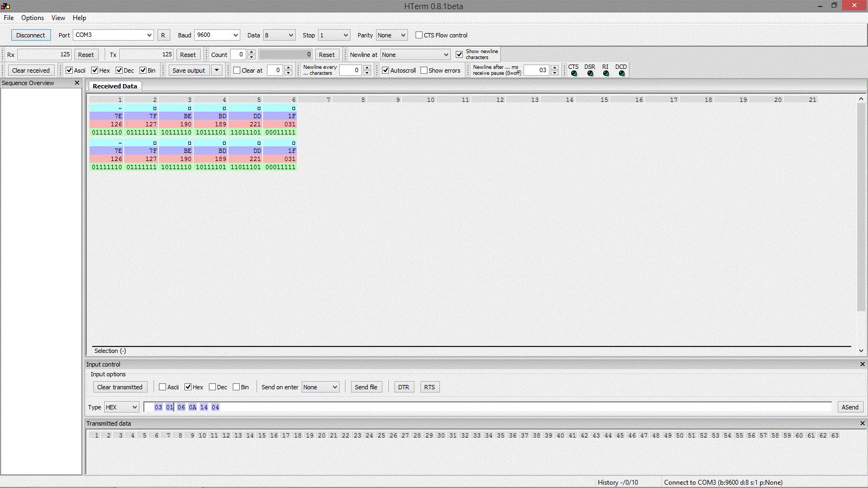
Task: Open the Parity dropdown
Action: (391, 35)
